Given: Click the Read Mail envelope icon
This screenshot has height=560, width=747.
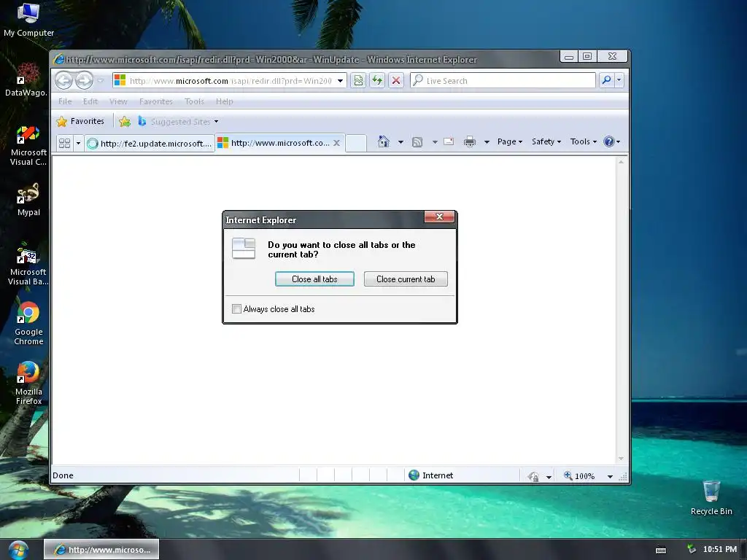Looking at the screenshot, I should click(x=449, y=141).
